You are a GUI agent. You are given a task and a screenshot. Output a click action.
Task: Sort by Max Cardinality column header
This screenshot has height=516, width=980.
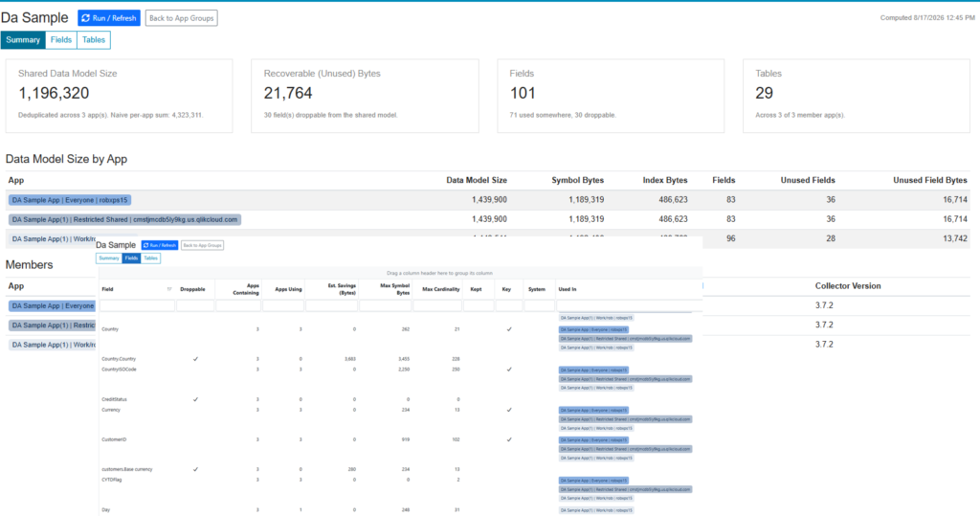(440, 289)
